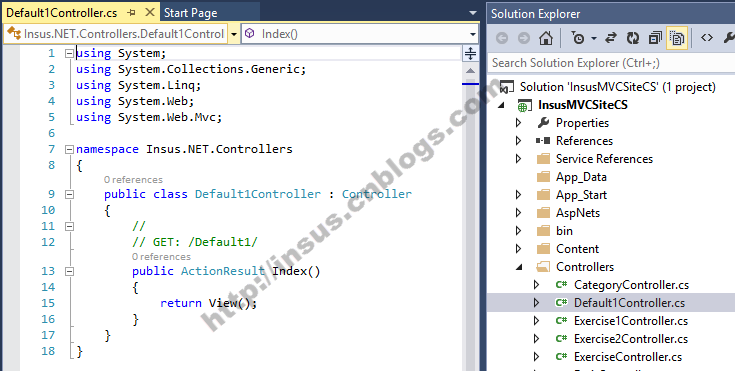Open Pending Changes Filter clock icon
Image resolution: width=735 pixels, height=371 pixels.
pyautogui.click(x=578, y=38)
